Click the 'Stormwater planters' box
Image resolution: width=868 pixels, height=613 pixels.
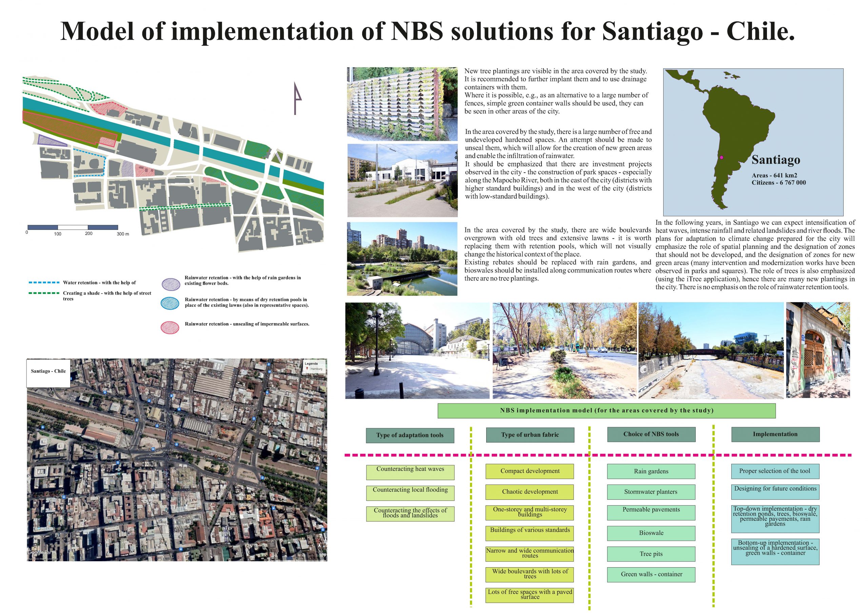pyautogui.click(x=651, y=492)
